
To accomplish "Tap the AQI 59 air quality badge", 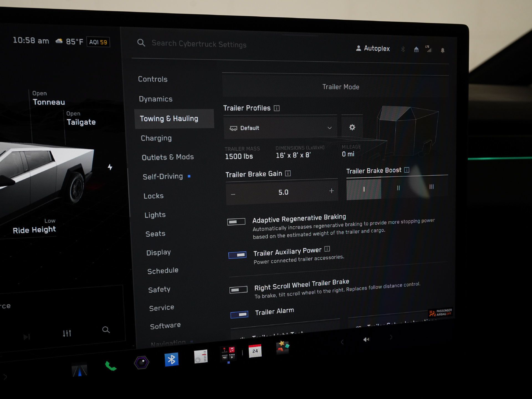I will (x=98, y=42).
